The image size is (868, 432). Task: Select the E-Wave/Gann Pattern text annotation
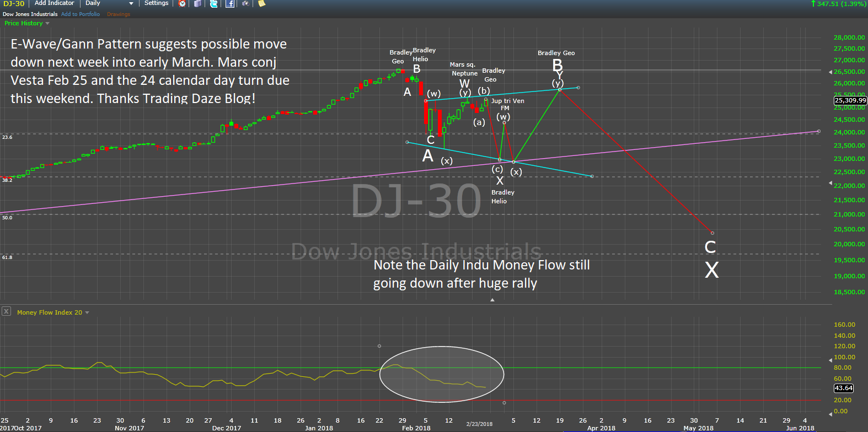coord(150,71)
